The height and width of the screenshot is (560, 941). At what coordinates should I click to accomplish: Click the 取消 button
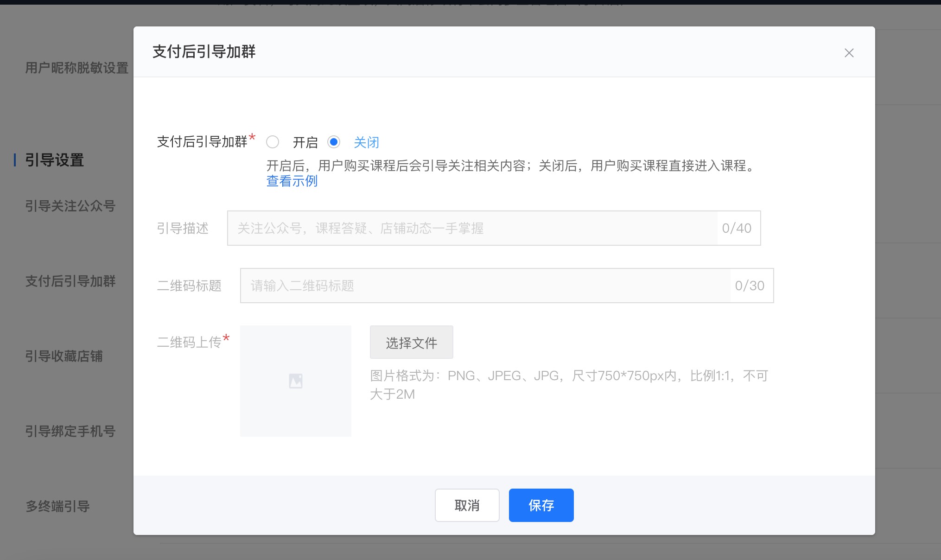[467, 505]
